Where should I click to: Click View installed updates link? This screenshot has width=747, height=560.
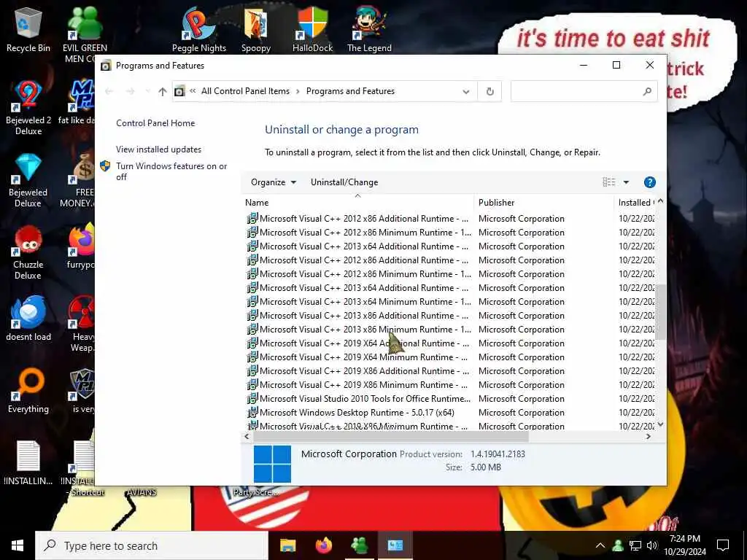click(x=158, y=149)
